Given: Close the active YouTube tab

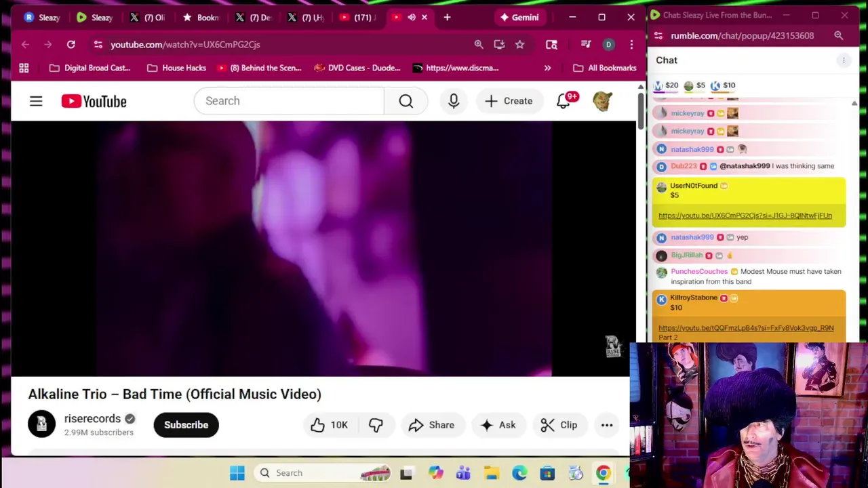Looking at the screenshot, I should point(425,17).
